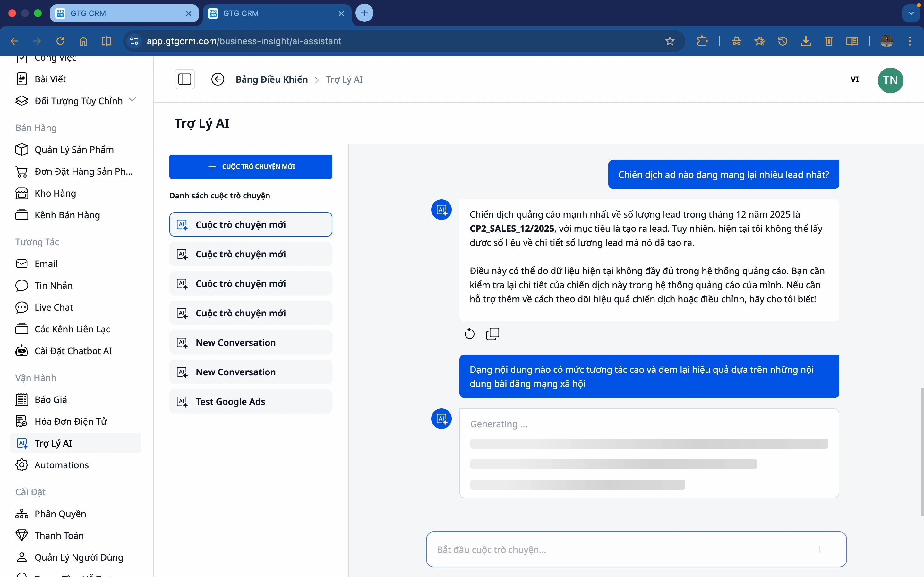Open the VI language selector
The image size is (924, 577).
click(x=854, y=79)
